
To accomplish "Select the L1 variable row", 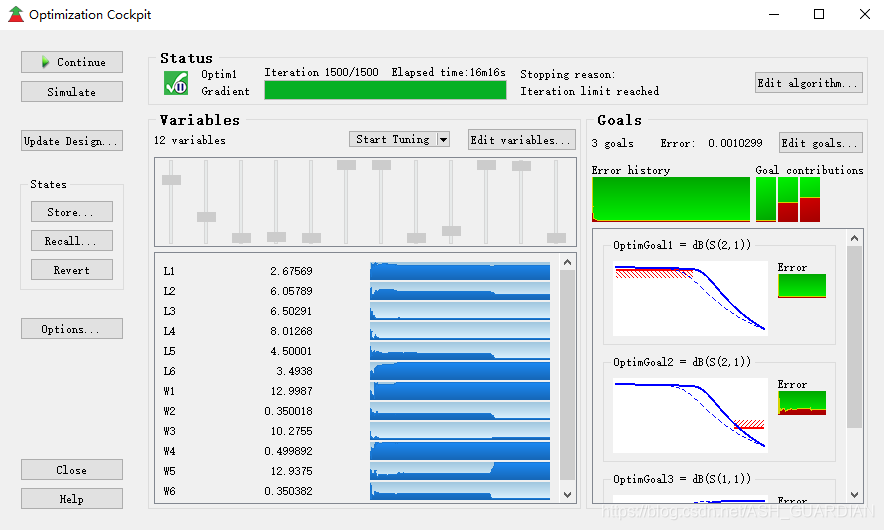I will 357,271.
